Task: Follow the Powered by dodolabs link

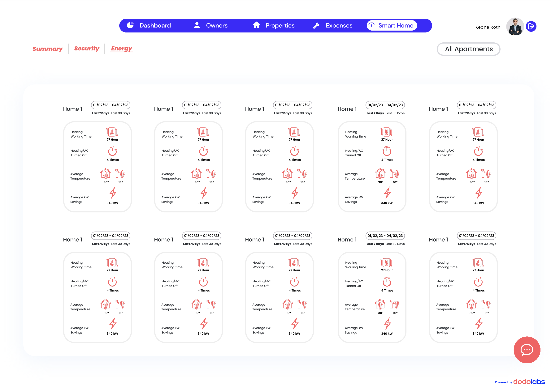Action: click(520, 382)
